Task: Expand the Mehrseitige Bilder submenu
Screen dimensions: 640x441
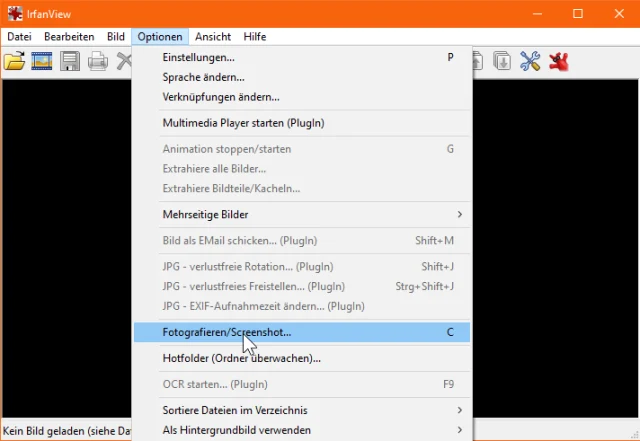Action: coord(302,214)
